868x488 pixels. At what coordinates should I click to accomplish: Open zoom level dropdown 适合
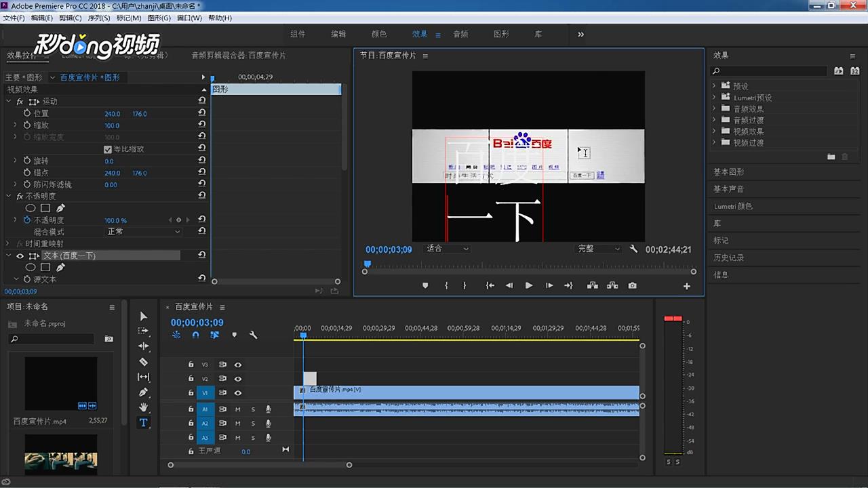point(447,249)
